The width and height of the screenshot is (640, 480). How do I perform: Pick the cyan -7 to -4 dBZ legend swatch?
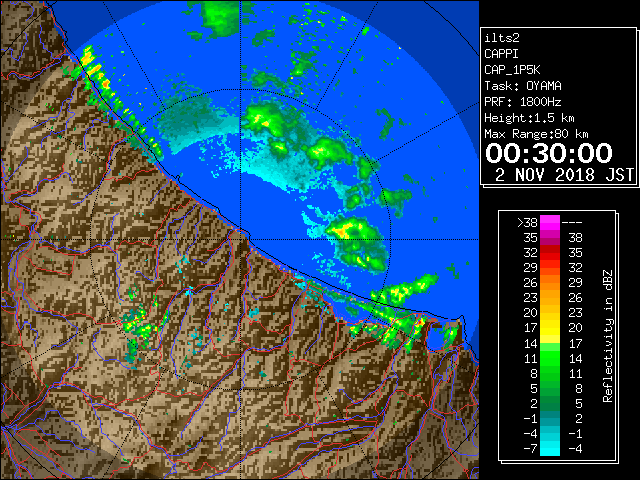(x=550, y=449)
